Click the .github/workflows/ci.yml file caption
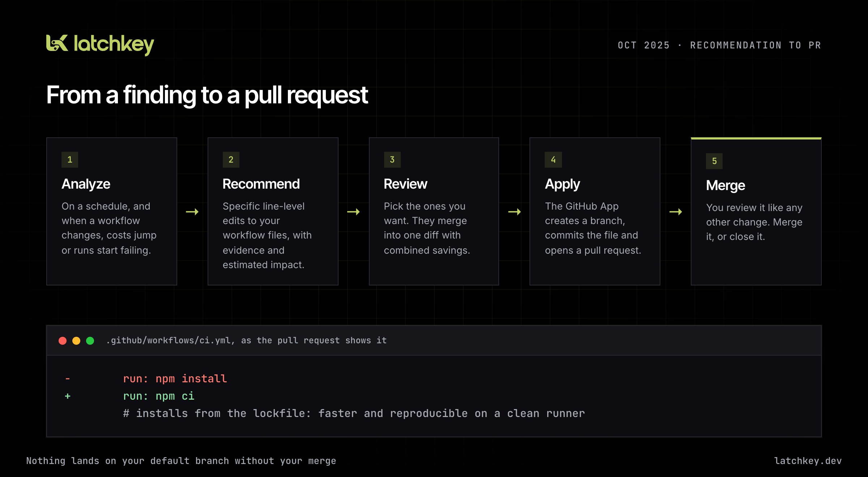 click(x=246, y=340)
